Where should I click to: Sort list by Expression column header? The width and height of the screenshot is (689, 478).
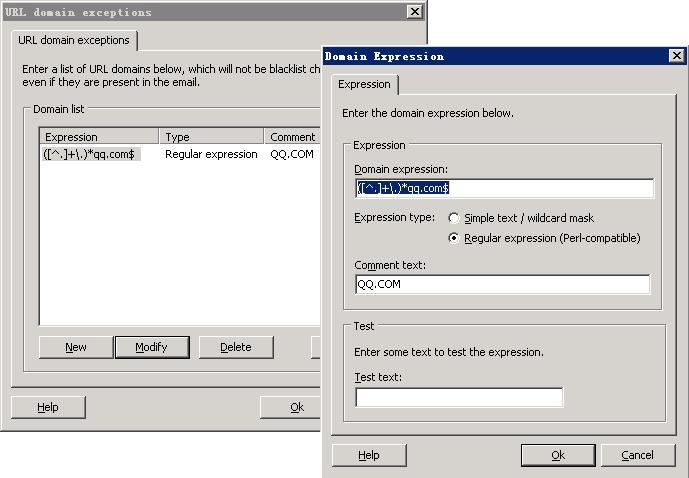click(99, 137)
